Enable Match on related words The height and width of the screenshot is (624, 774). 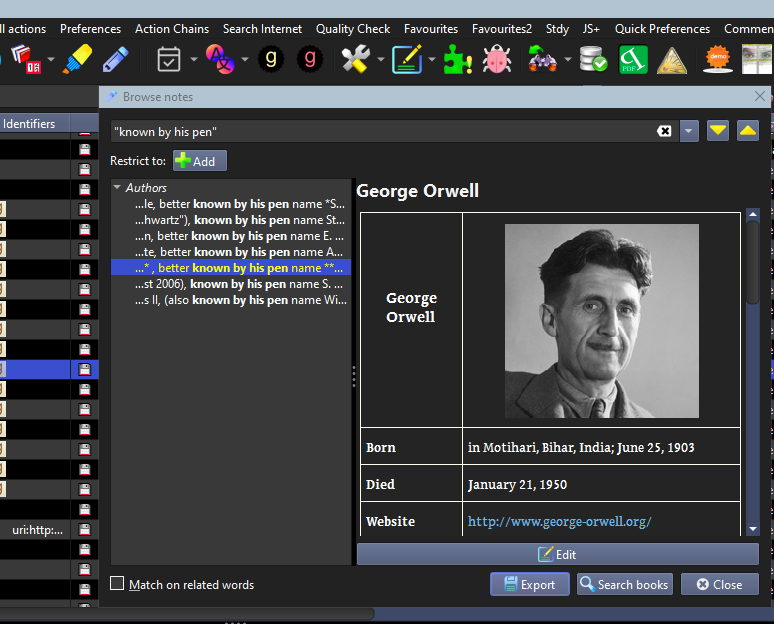pos(117,584)
